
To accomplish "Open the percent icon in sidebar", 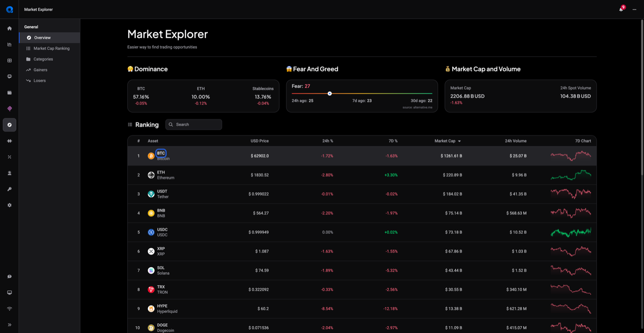I will (x=9, y=157).
